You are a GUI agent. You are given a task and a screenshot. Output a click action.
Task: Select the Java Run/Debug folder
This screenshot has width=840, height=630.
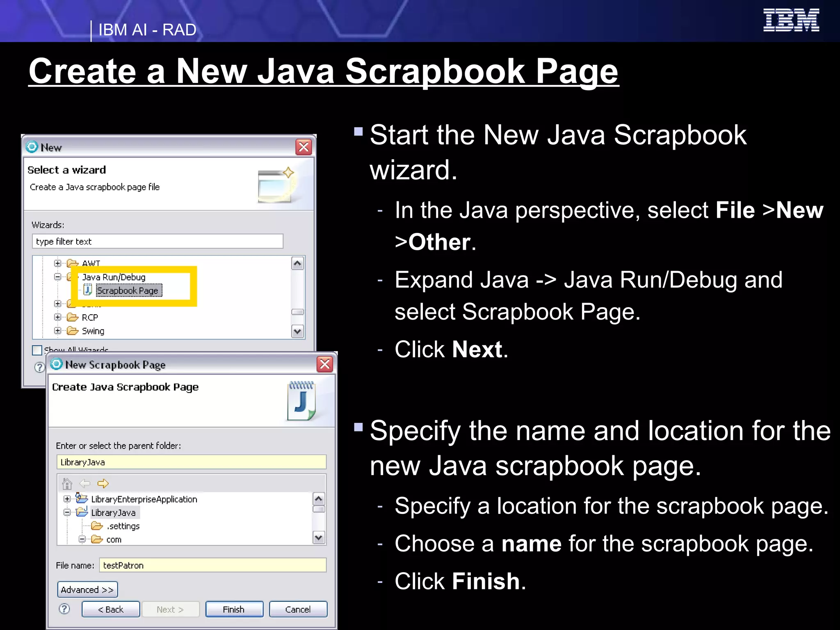114,277
